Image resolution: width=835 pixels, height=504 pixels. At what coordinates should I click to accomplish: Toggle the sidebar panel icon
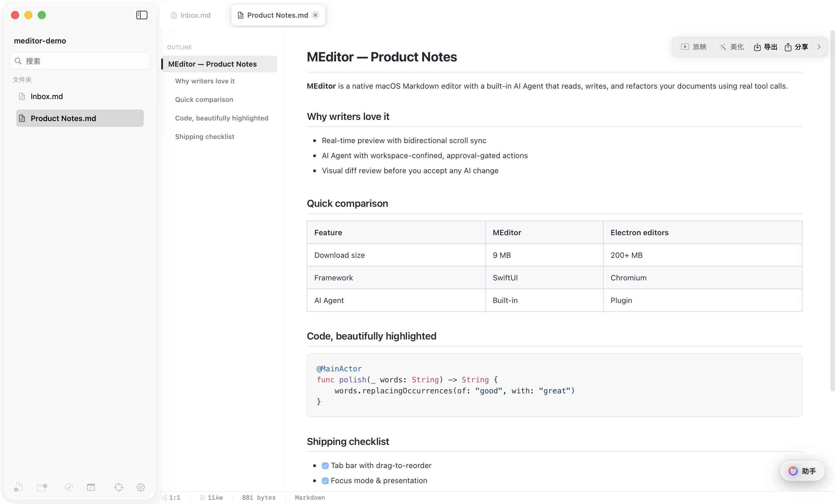(x=142, y=15)
